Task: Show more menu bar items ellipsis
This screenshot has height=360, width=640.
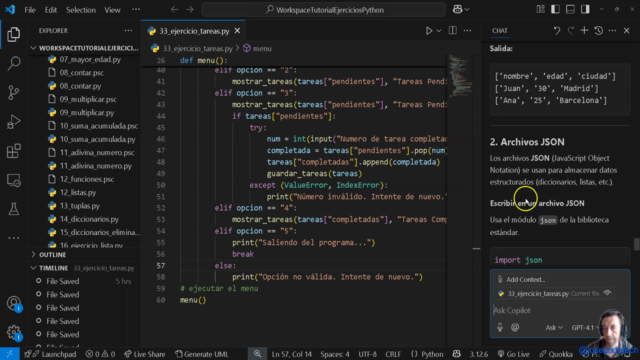Action: pos(136,9)
